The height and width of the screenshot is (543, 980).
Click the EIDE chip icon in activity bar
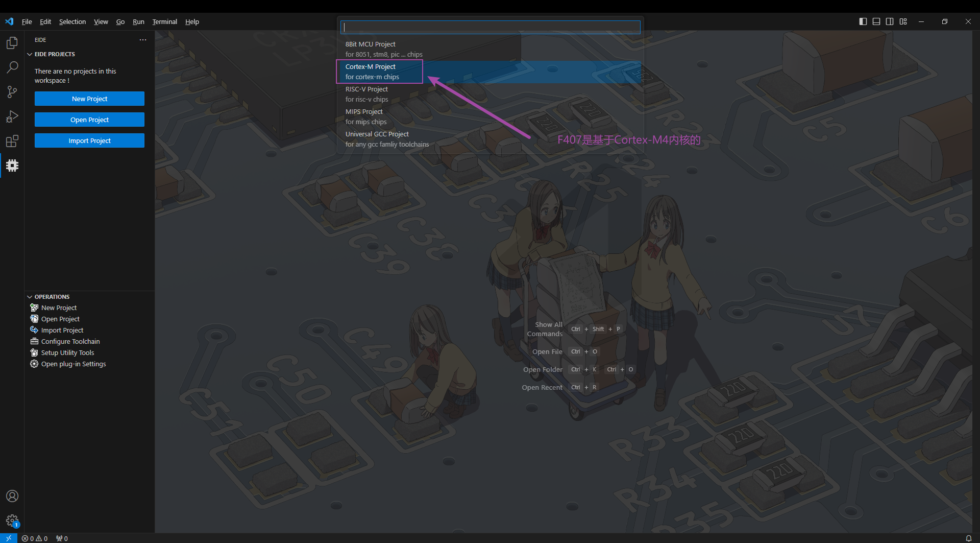[12, 166]
